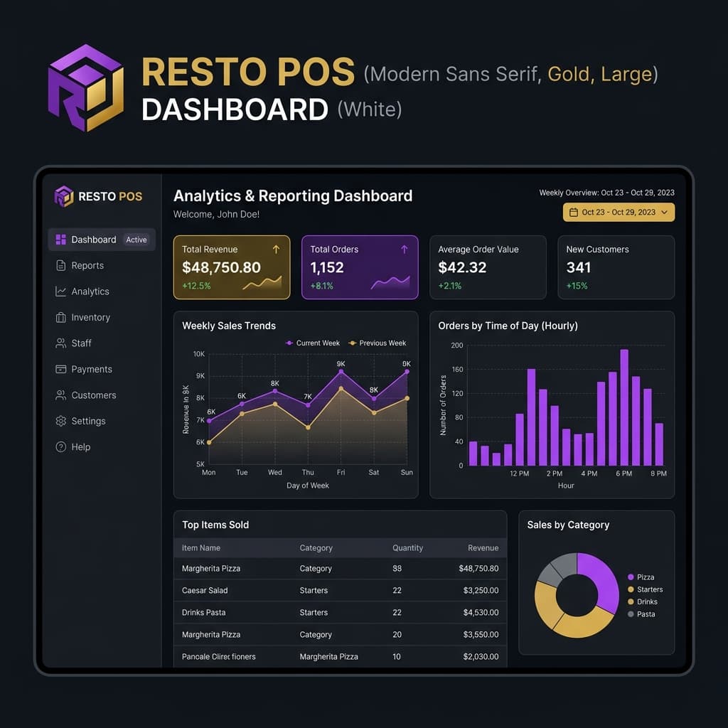The height and width of the screenshot is (728, 728).
Task: Sort by the Category column header
Action: point(316,548)
